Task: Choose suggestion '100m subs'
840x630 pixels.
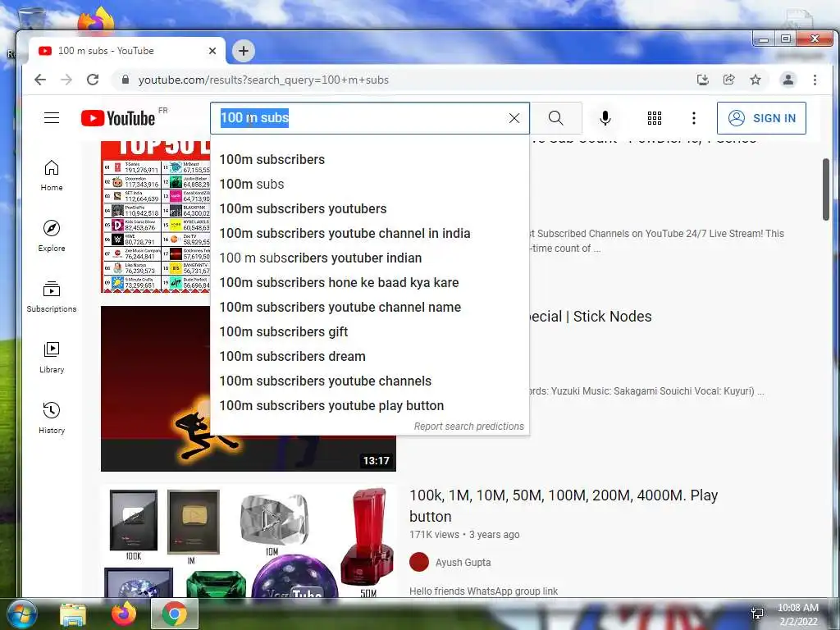Action: pos(370,185)
